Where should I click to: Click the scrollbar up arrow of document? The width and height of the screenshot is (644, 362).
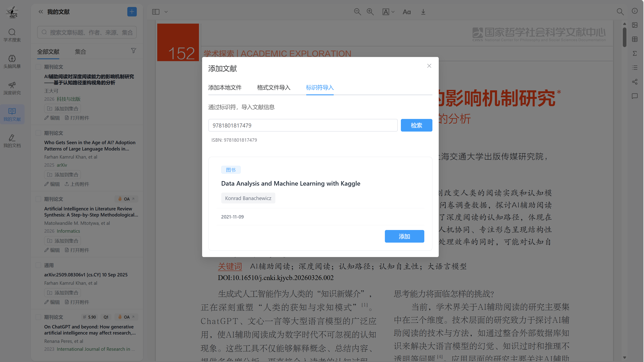tap(624, 24)
